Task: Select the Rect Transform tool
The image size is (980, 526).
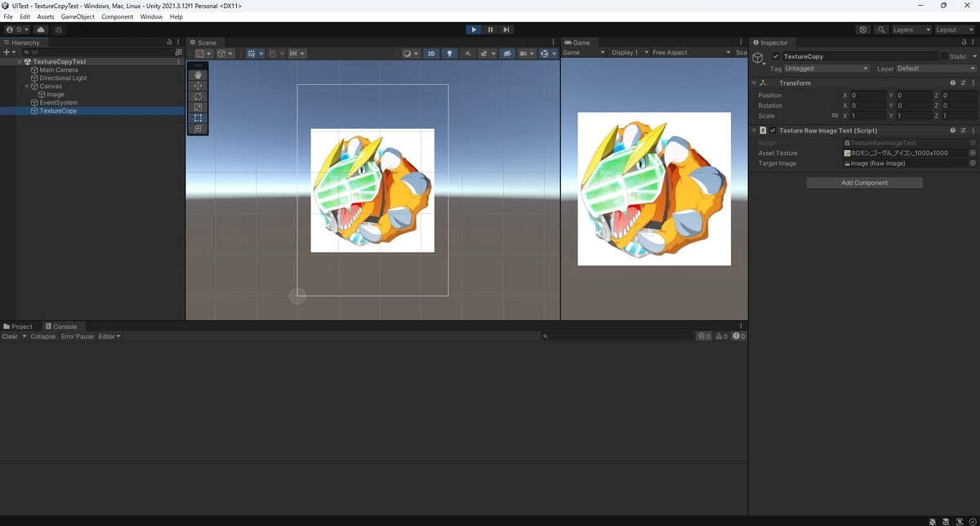Action: [197, 118]
